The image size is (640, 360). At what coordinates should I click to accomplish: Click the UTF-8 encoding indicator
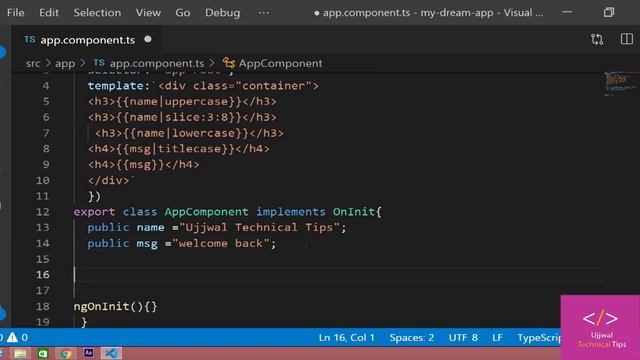[x=463, y=338]
